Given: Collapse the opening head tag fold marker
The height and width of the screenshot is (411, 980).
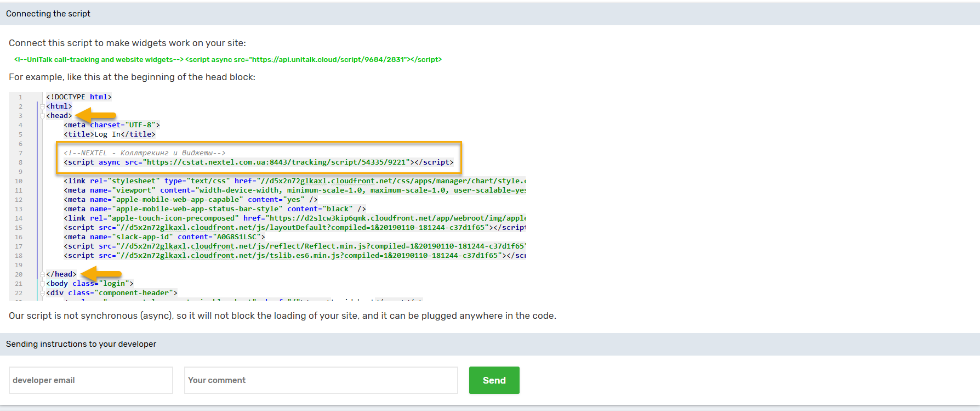Looking at the screenshot, I should pyautogui.click(x=42, y=116).
